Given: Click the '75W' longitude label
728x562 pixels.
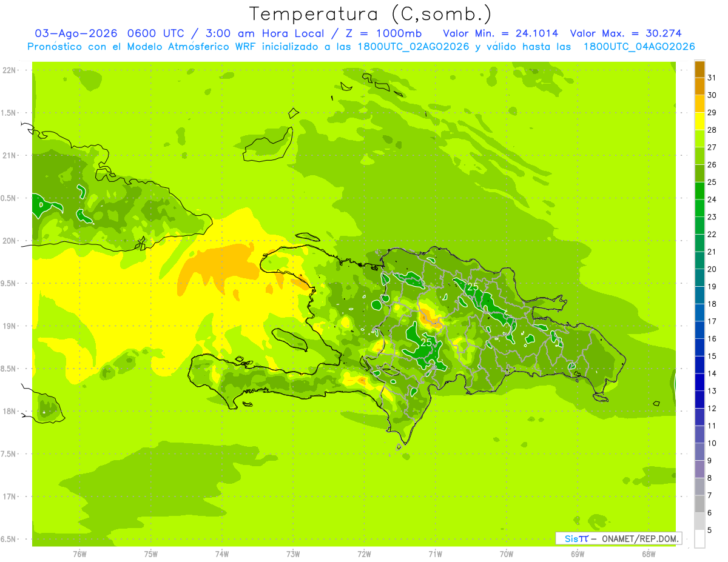Looking at the screenshot, I should pyautogui.click(x=151, y=554).
